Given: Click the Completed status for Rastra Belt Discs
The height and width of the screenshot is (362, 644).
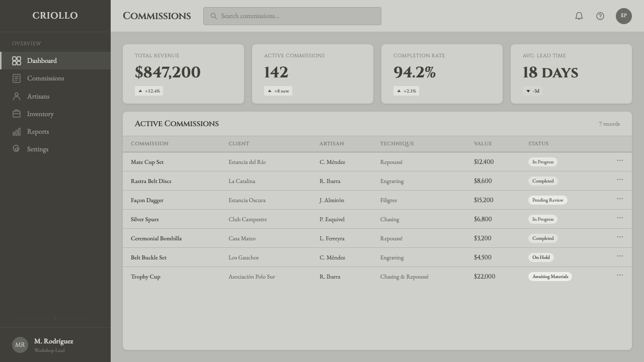Looking at the screenshot, I should [543, 181].
